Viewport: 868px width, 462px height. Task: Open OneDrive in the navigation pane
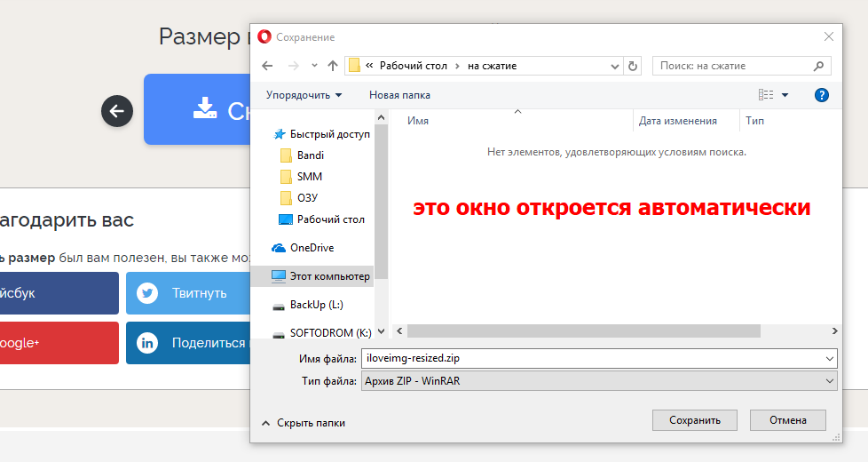(312, 248)
